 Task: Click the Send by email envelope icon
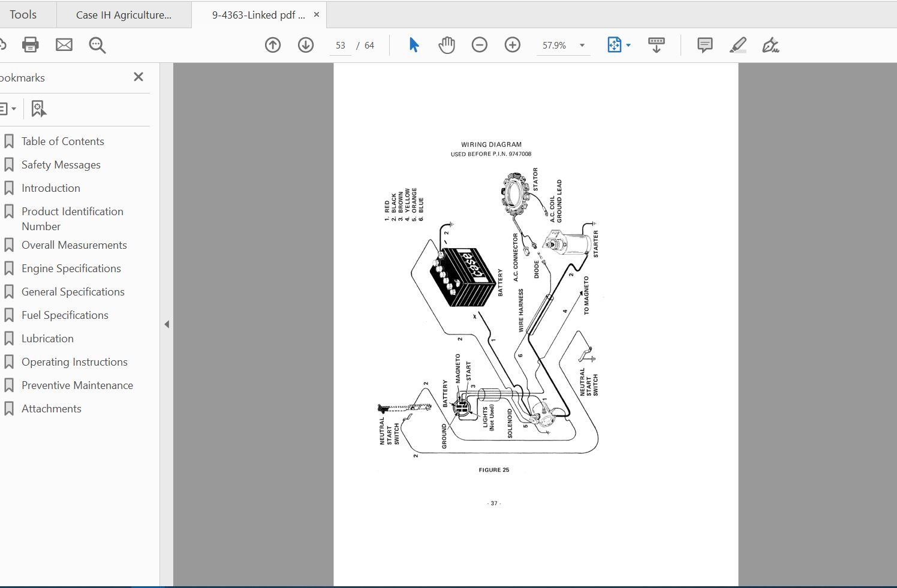pyautogui.click(x=64, y=45)
